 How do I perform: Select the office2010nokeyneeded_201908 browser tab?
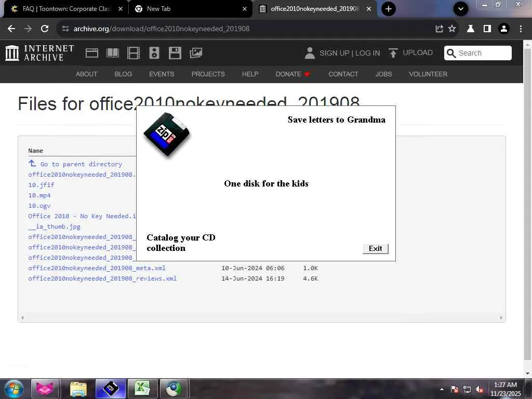point(315,9)
